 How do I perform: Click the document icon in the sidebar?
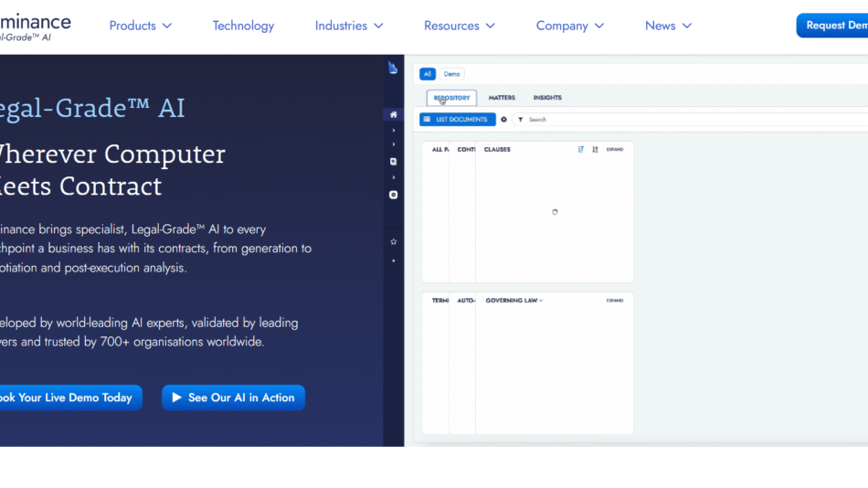(393, 162)
